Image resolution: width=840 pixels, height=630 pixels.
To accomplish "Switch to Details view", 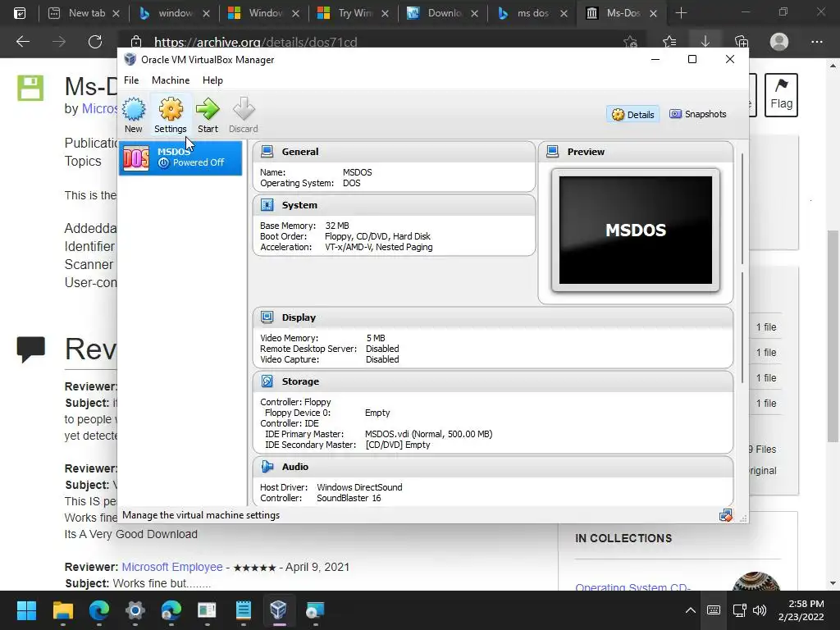I will tap(632, 115).
